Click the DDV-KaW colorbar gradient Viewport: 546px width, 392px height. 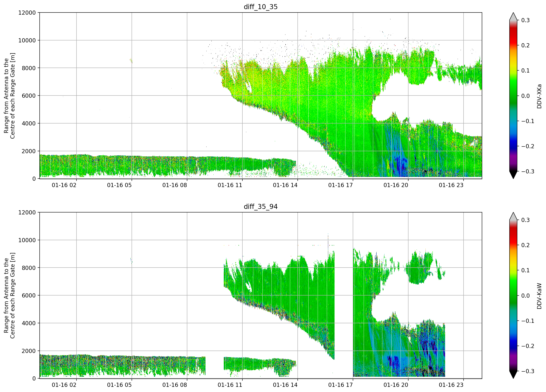tap(513, 295)
